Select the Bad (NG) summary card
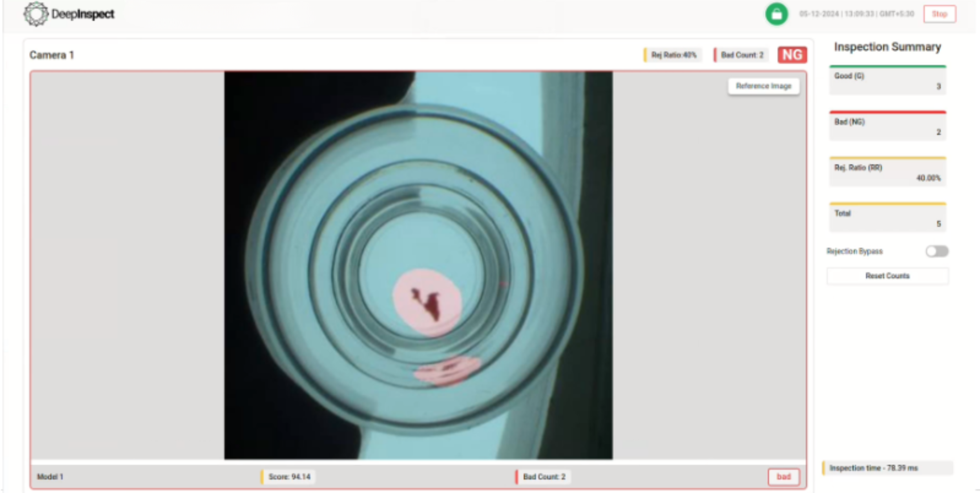 point(887,127)
